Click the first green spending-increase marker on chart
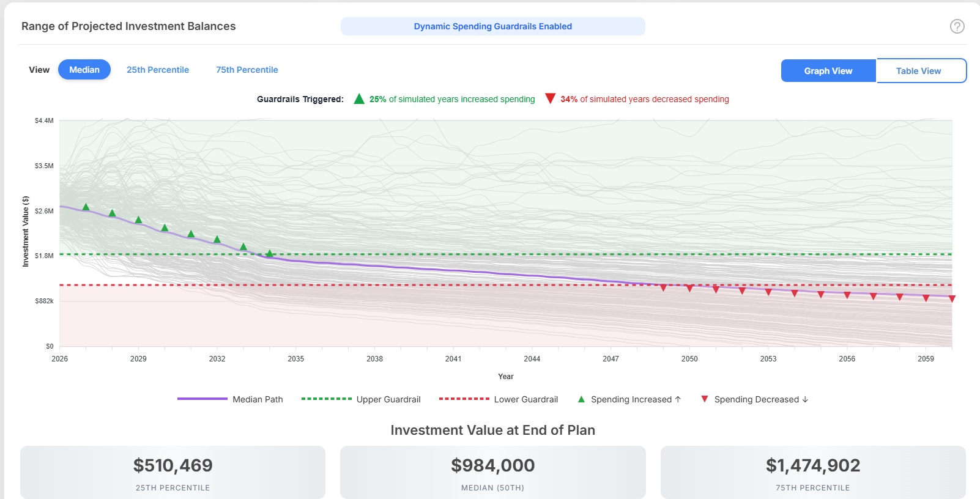Image resolution: width=980 pixels, height=499 pixels. click(86, 207)
